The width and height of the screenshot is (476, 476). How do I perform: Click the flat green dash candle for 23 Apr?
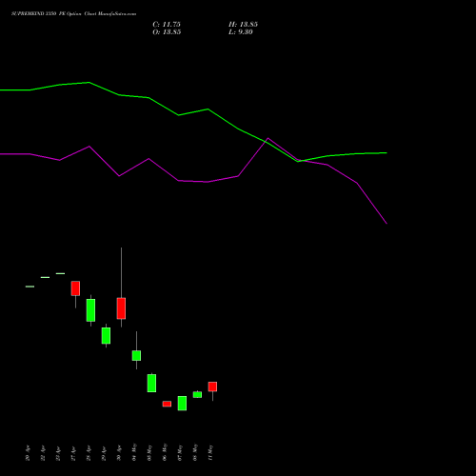(60, 273)
